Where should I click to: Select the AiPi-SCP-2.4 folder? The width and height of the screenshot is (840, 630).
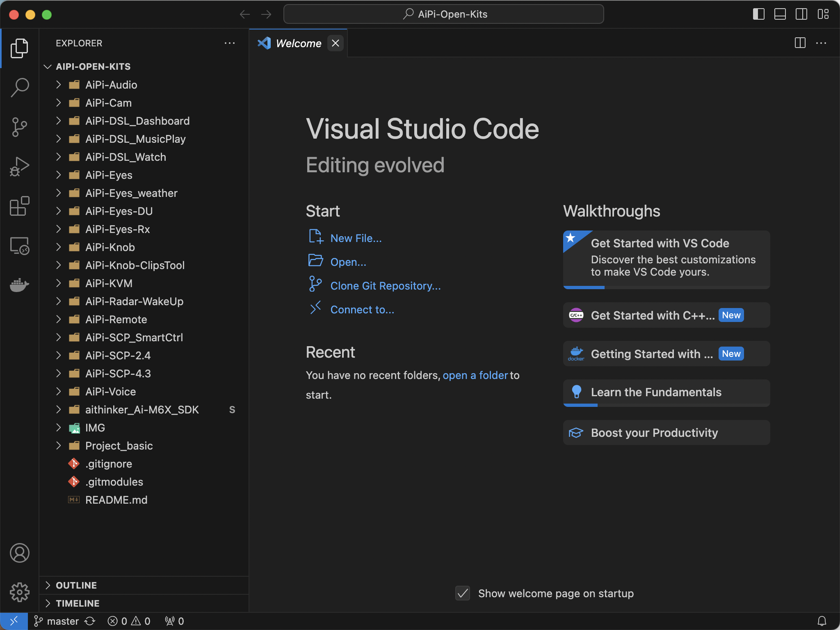click(x=144, y=355)
